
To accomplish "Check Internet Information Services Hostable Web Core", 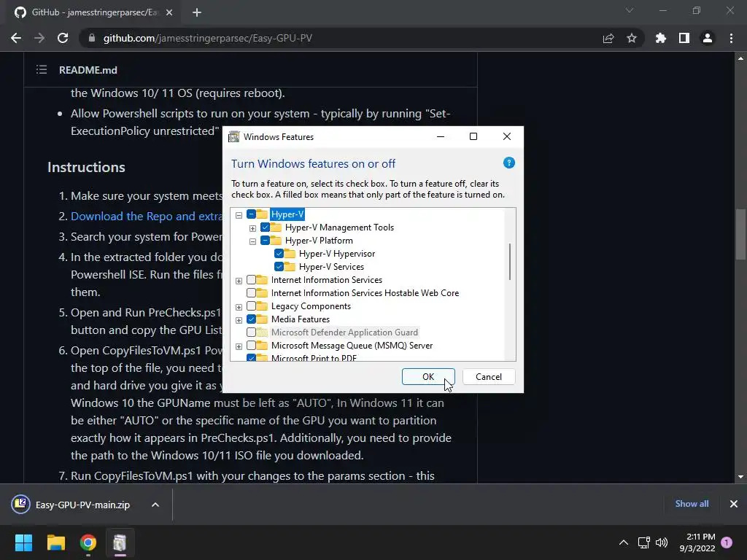I will click(x=251, y=293).
